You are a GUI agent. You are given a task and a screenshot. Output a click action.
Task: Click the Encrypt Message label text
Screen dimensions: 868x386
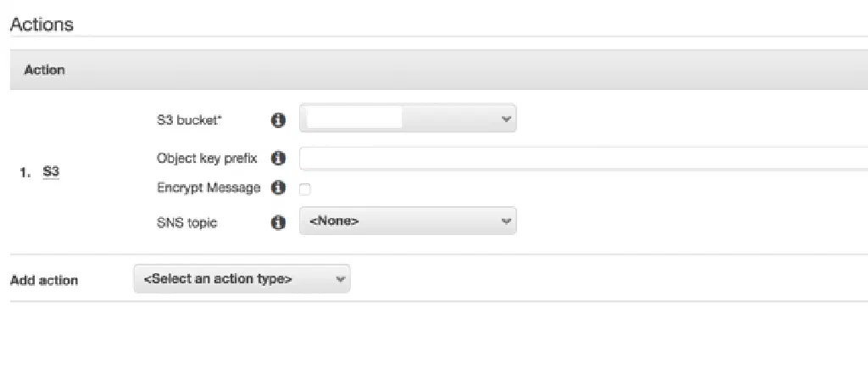(x=209, y=188)
